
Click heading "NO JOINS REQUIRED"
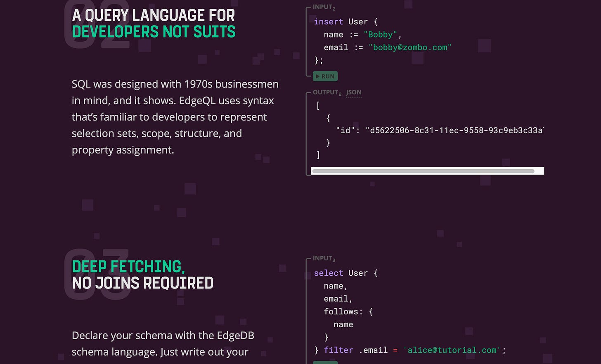click(x=142, y=283)
